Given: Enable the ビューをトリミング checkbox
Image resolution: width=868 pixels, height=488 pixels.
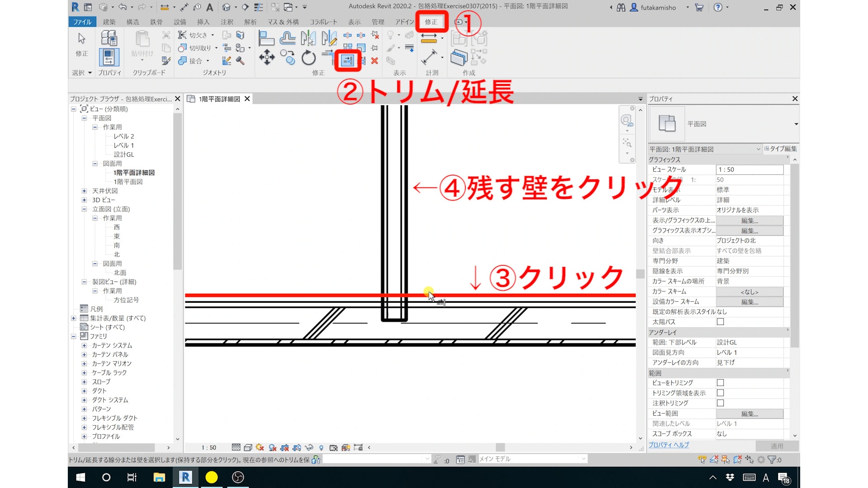Looking at the screenshot, I should tap(720, 383).
